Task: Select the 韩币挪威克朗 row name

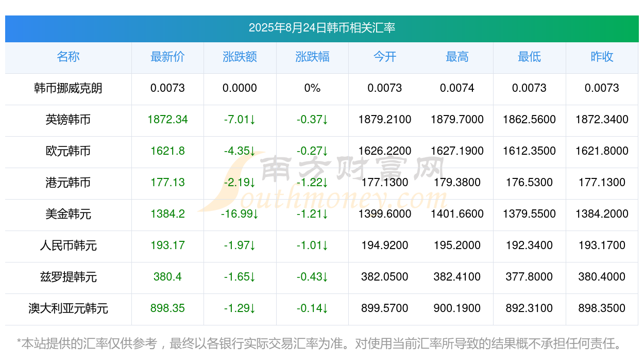Action: tap(68, 88)
